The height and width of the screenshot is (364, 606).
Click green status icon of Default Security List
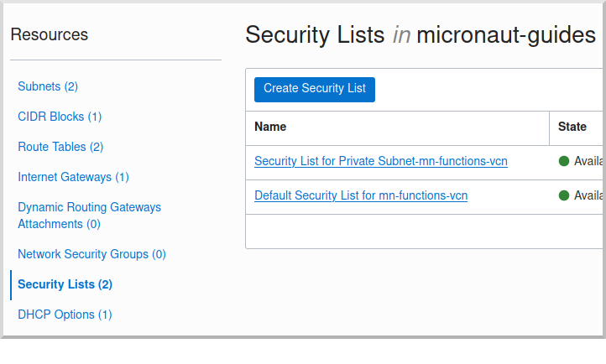click(564, 195)
